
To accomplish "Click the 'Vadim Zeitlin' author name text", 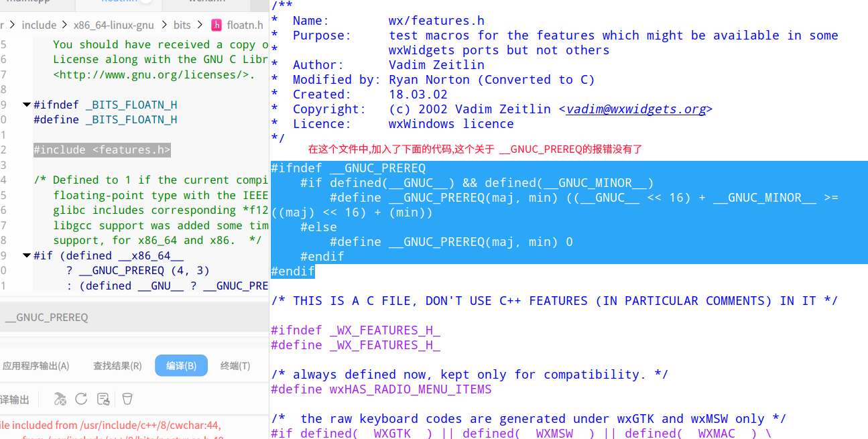I will [x=436, y=65].
